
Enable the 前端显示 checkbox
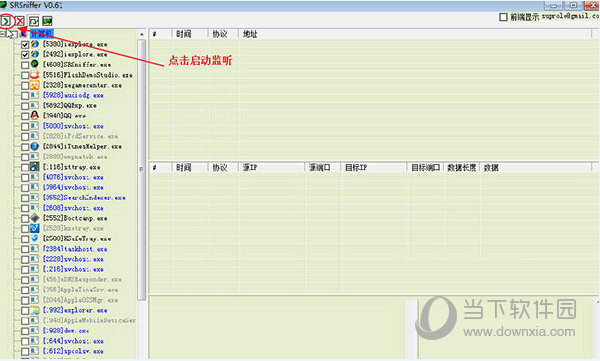coord(504,17)
